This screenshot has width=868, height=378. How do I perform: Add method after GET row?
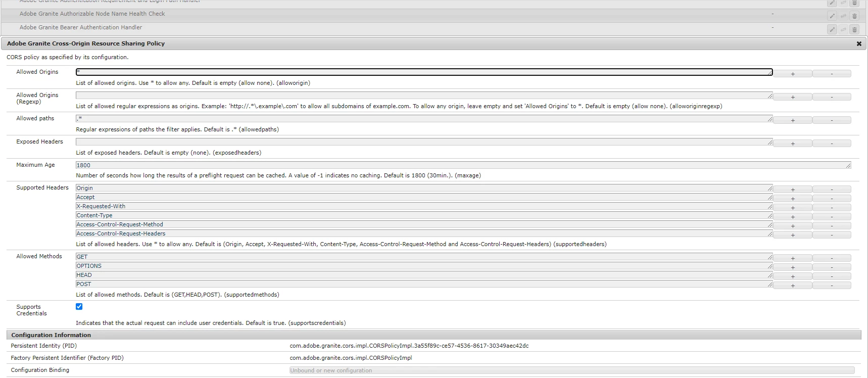793,258
